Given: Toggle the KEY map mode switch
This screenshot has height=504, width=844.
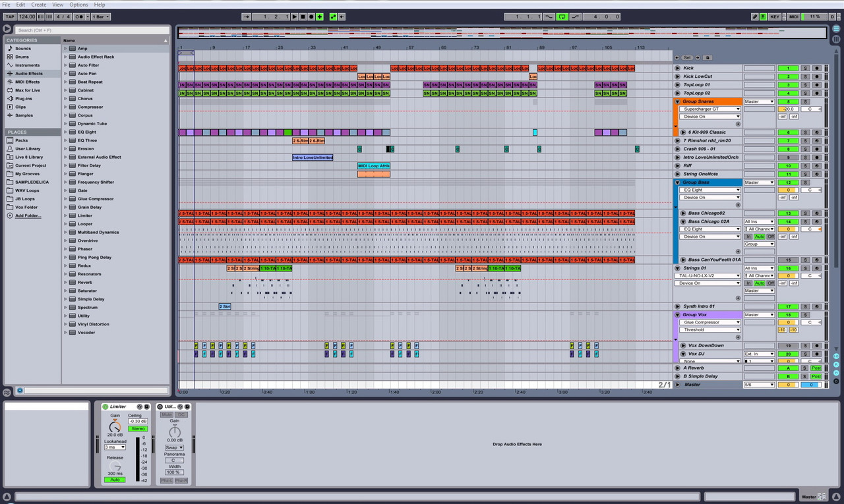Looking at the screenshot, I should pyautogui.click(x=775, y=16).
